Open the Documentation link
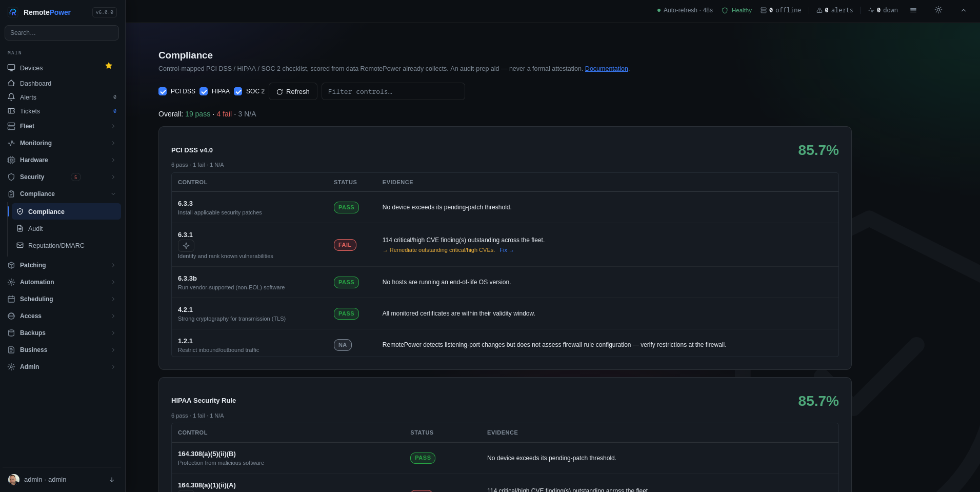Image resolution: width=980 pixels, height=492 pixels. point(606,69)
